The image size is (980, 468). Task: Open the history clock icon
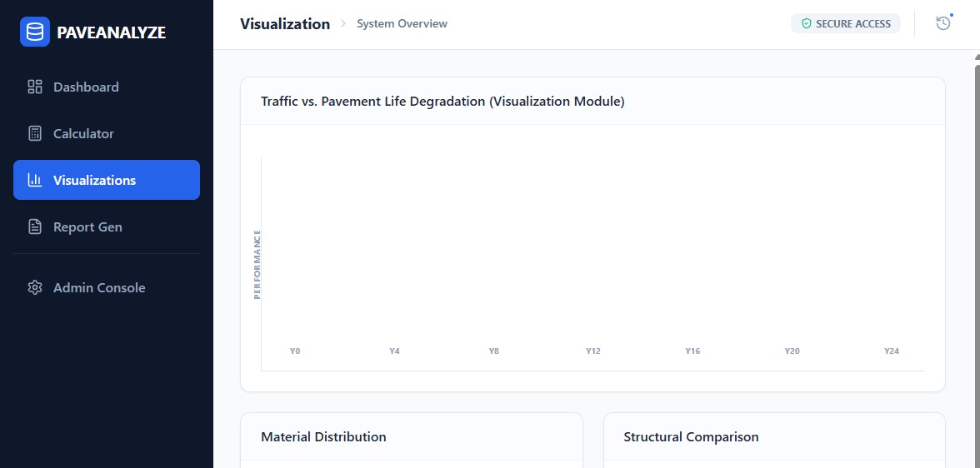tap(943, 24)
